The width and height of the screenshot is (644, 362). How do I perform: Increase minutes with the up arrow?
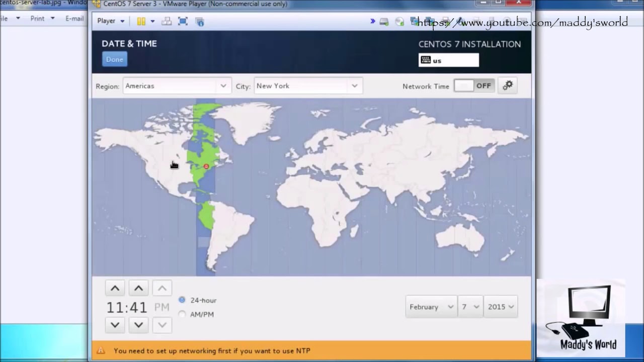click(x=138, y=289)
